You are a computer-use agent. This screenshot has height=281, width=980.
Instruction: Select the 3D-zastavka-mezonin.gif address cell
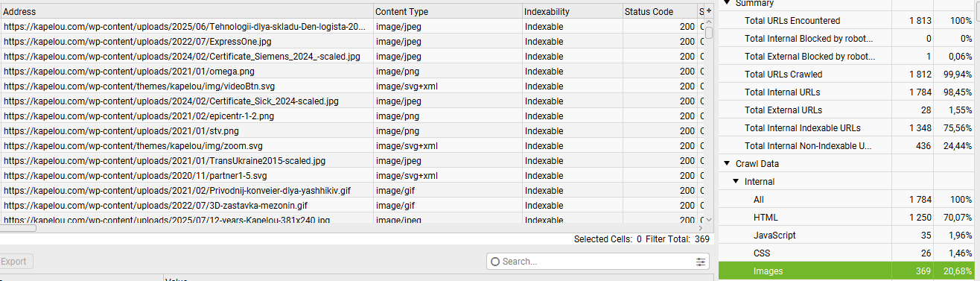[186, 205]
